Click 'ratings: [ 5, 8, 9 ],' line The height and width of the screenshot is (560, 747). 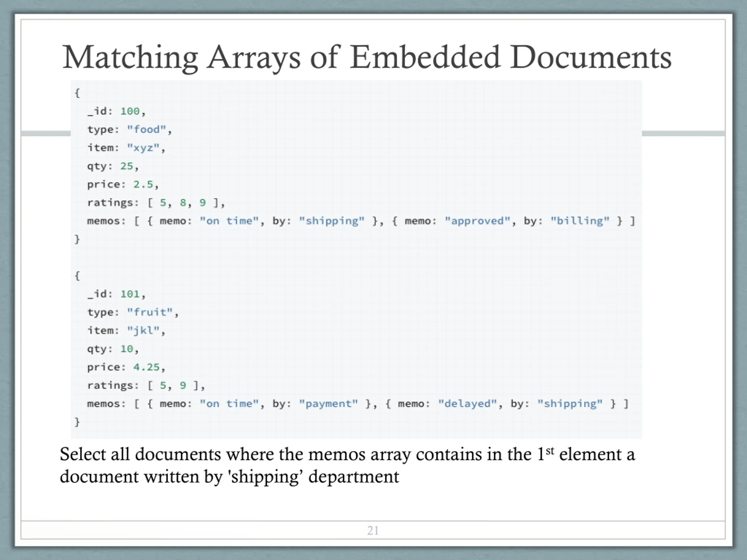tap(156, 202)
